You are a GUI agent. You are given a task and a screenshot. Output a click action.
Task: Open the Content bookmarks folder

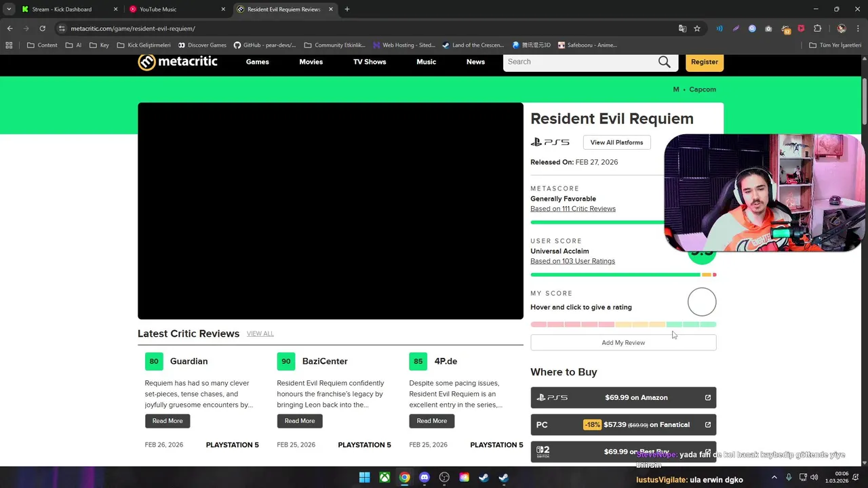(42, 45)
